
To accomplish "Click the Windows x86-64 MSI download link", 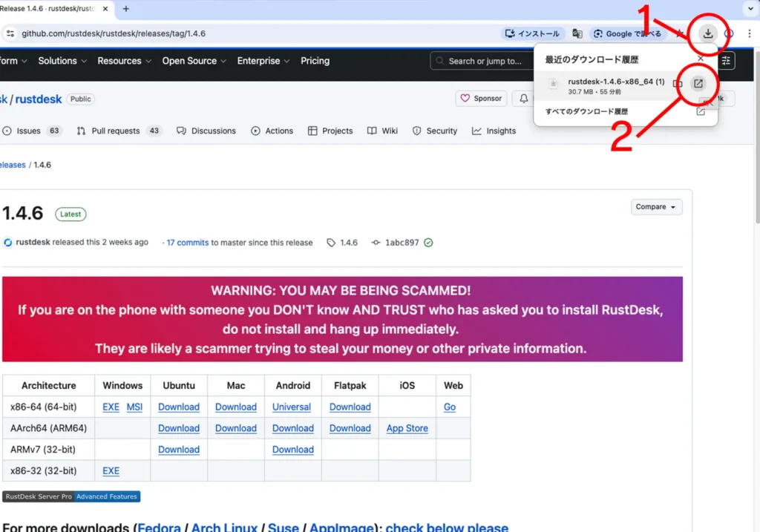I will coord(134,407).
